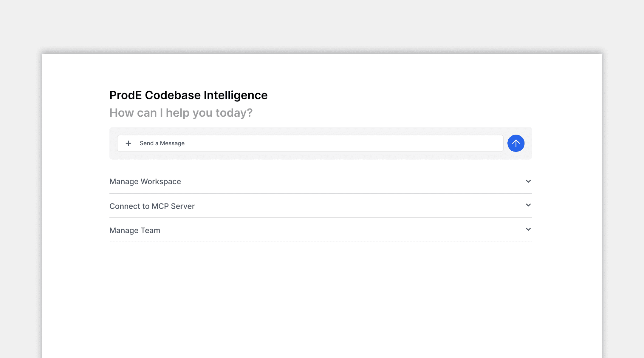644x358 pixels.
Task: Click the white up-arrow inside the send circle
Action: tap(516, 143)
